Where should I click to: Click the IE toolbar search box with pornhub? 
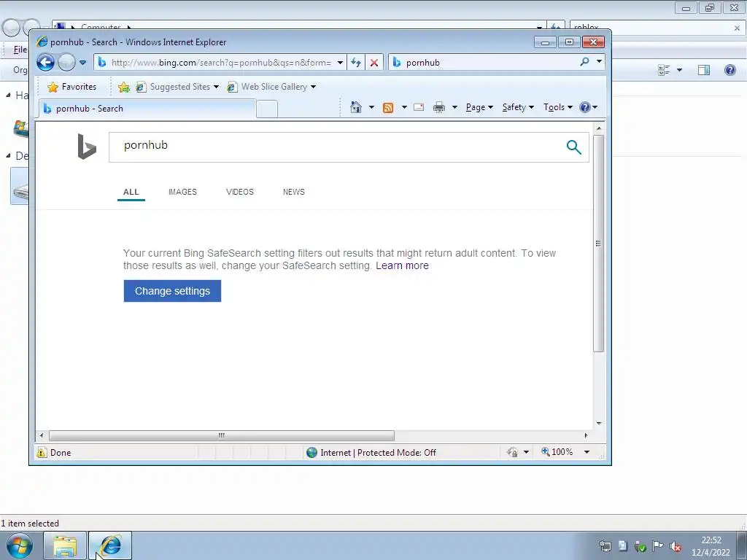[x=484, y=63]
